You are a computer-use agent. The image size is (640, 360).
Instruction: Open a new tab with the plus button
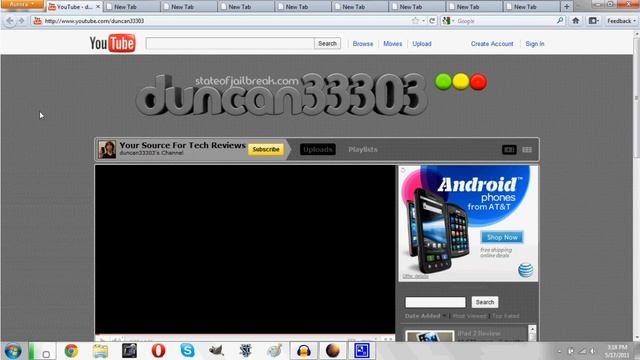click(x=567, y=7)
